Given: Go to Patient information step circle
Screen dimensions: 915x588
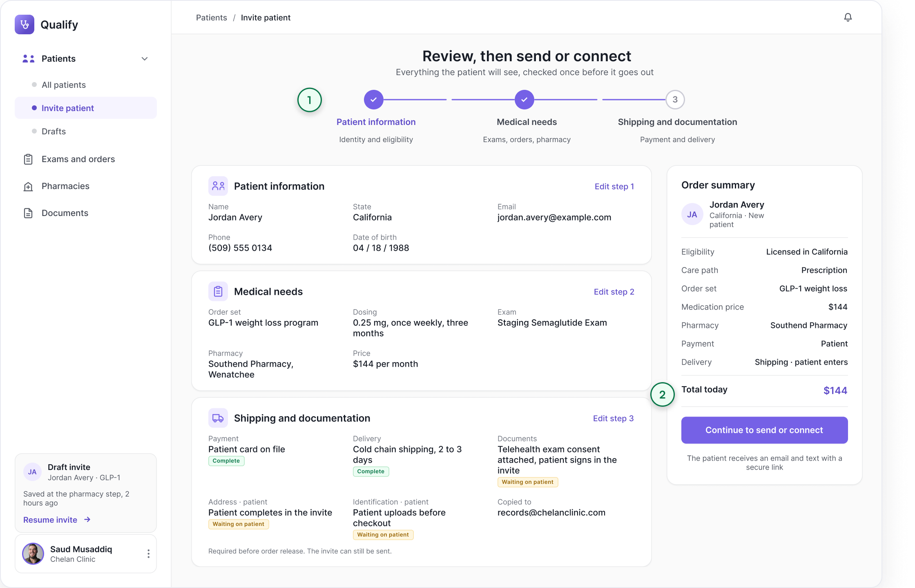Looking at the screenshot, I should 373,100.
